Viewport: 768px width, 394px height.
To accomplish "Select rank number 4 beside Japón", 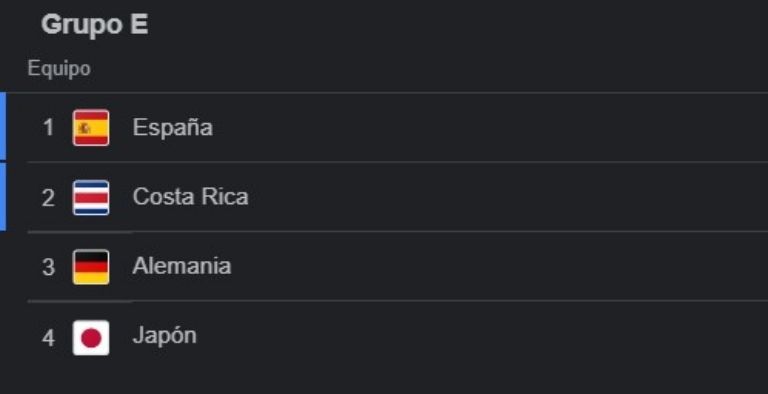I will click(48, 338).
